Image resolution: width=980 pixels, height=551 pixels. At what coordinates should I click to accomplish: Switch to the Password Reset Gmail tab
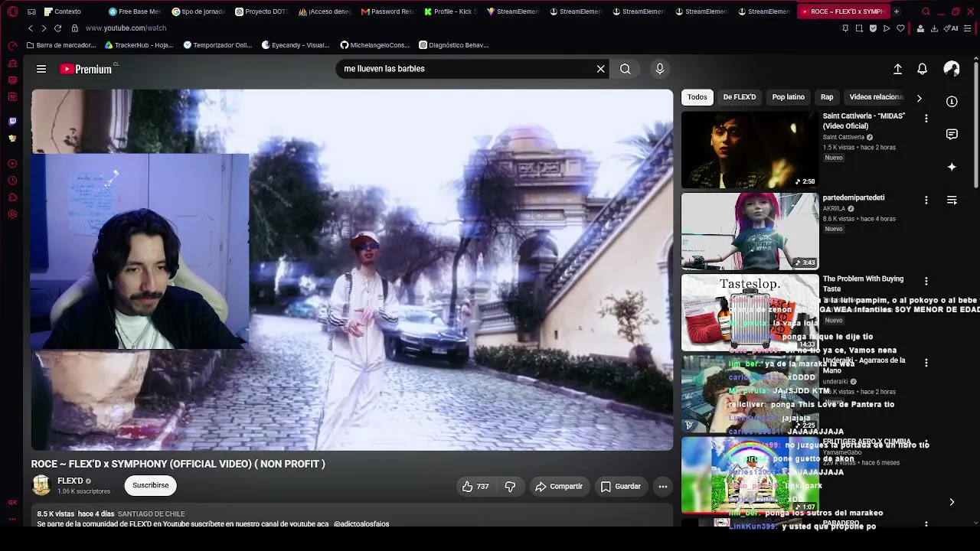(387, 11)
